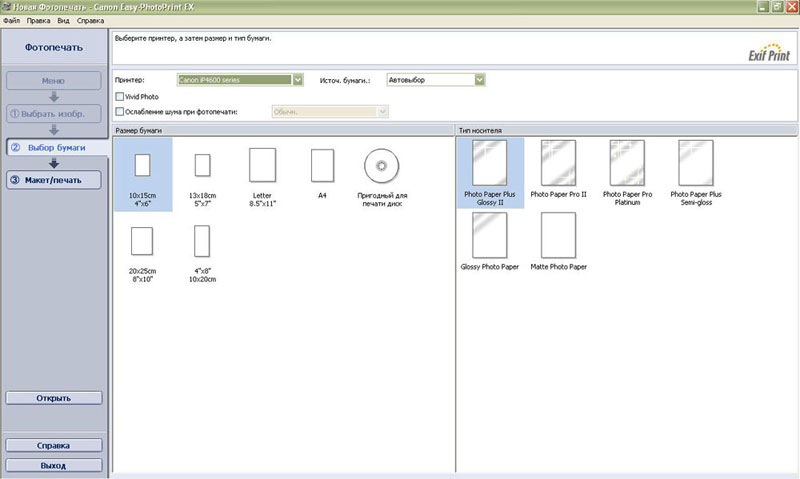This screenshot has width=800, height=479.
Task: Open the Правка menu
Action: tap(38, 21)
